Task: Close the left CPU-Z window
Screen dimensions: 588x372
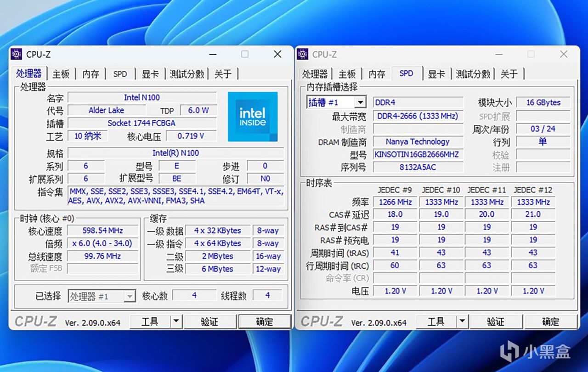Action: click(277, 54)
